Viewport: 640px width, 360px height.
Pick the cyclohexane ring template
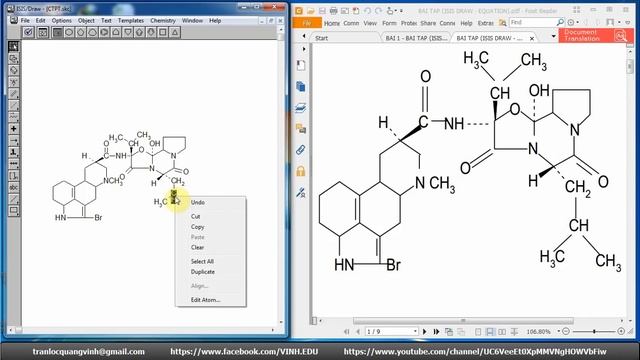click(69, 32)
